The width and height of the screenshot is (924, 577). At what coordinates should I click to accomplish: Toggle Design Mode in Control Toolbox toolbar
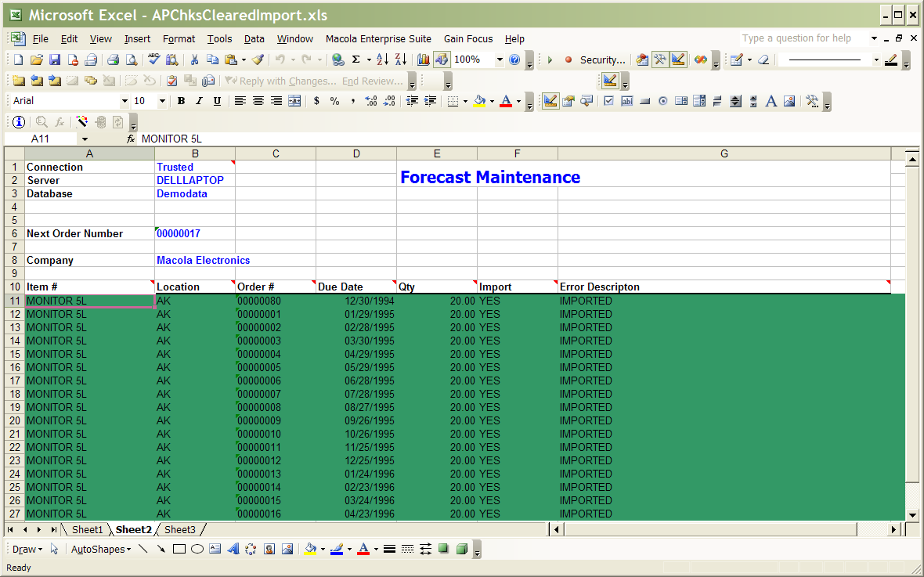click(x=550, y=101)
